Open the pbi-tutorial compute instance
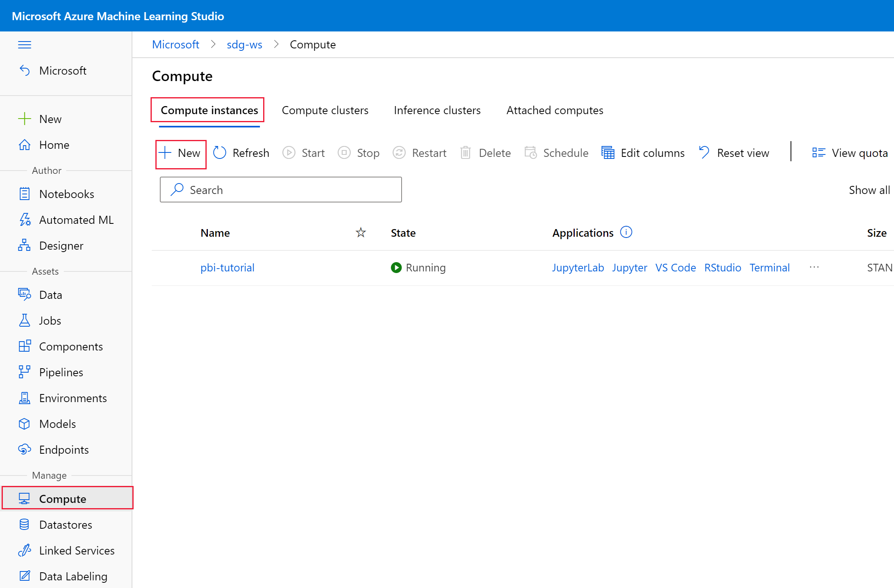Viewport: 894px width, 588px height. 227,268
